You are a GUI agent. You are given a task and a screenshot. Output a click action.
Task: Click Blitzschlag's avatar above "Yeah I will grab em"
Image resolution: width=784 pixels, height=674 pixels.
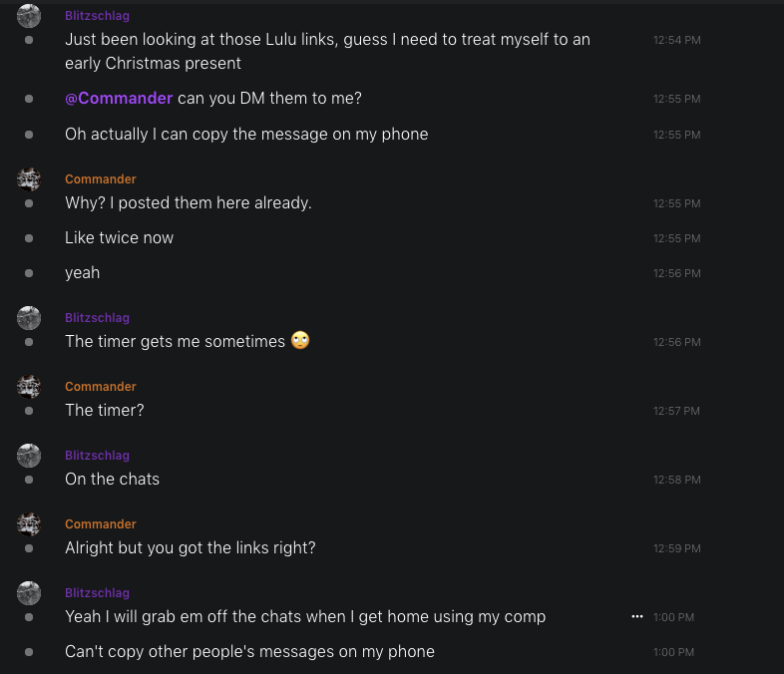pos(29,593)
